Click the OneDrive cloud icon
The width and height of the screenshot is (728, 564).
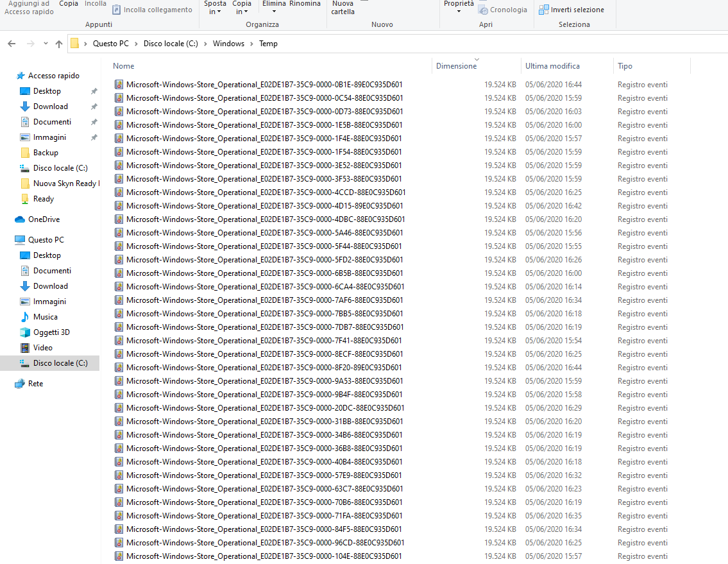tap(20, 219)
